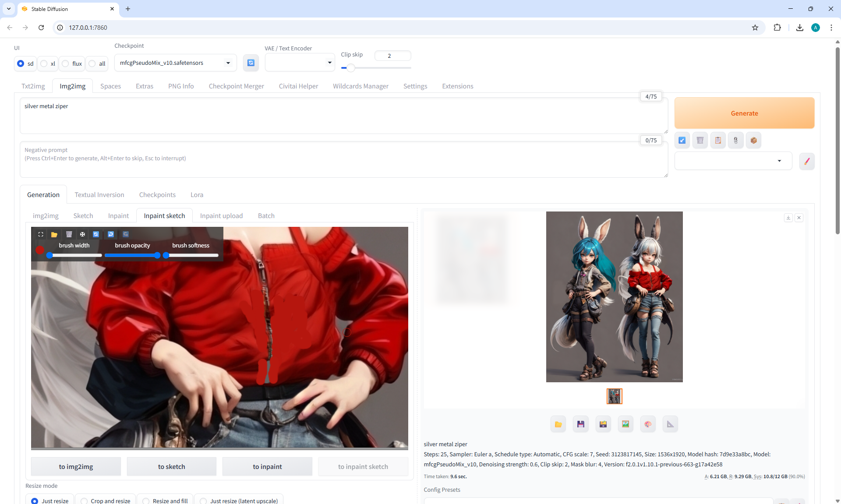
Task: Click the paintbrush edit styles icon
Action: [x=807, y=161]
